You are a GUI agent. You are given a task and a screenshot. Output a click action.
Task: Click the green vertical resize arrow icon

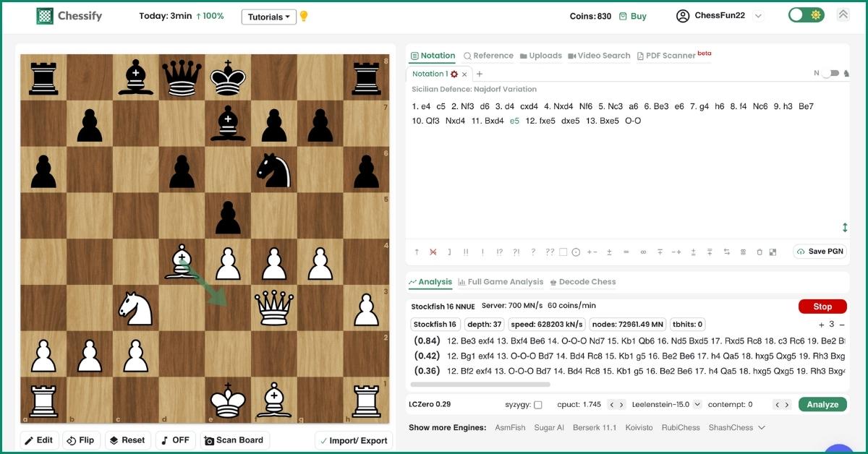point(844,228)
